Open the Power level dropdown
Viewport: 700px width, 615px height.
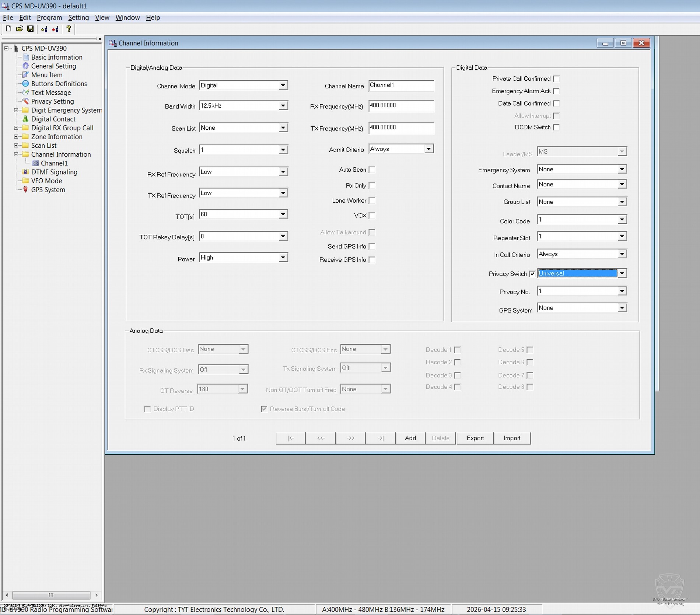[283, 258]
